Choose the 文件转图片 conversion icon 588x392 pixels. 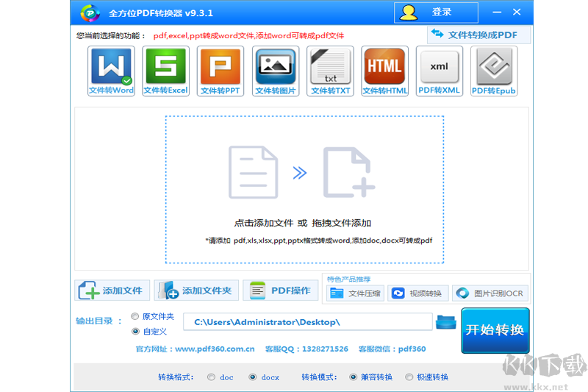276,71
